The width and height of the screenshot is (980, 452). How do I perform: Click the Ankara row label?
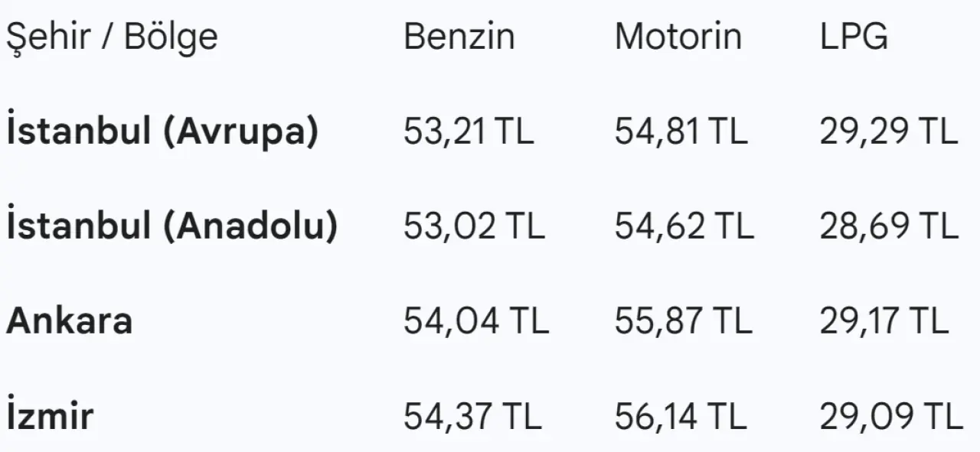pyautogui.click(x=70, y=321)
